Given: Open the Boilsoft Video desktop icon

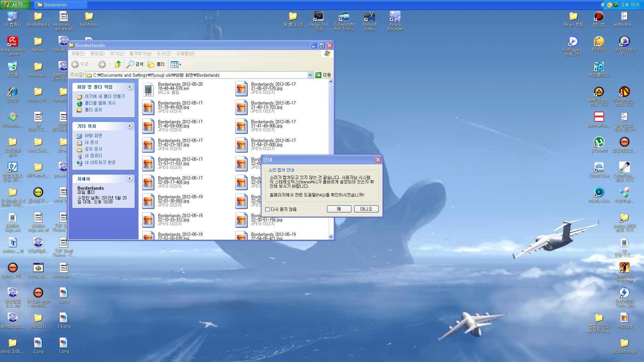Looking at the screenshot, I should tap(370, 21).
